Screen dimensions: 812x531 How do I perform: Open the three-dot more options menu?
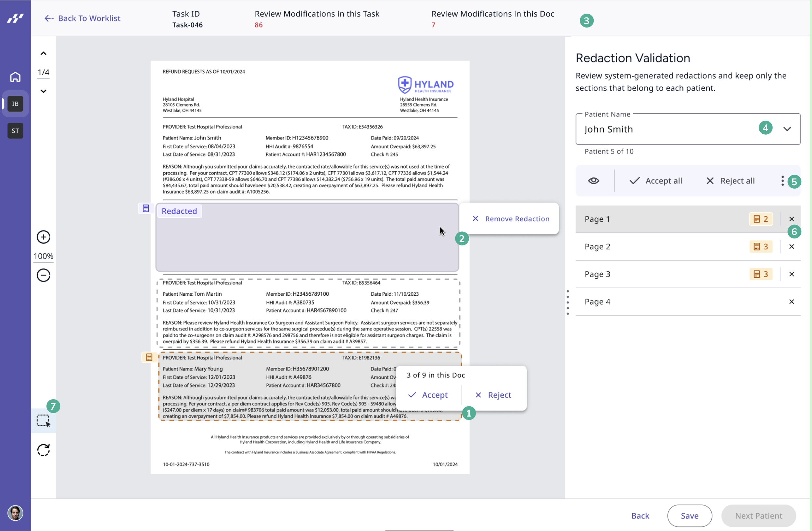pyautogui.click(x=782, y=181)
